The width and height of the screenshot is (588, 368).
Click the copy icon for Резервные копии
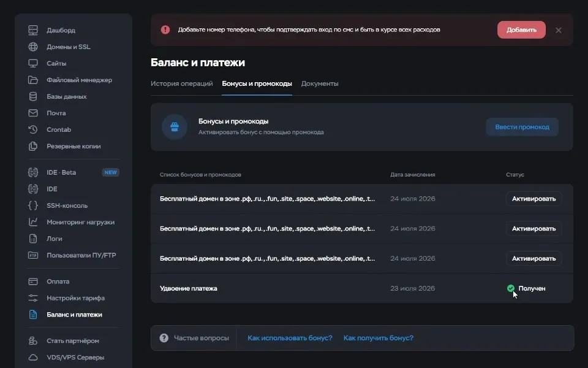coord(33,146)
